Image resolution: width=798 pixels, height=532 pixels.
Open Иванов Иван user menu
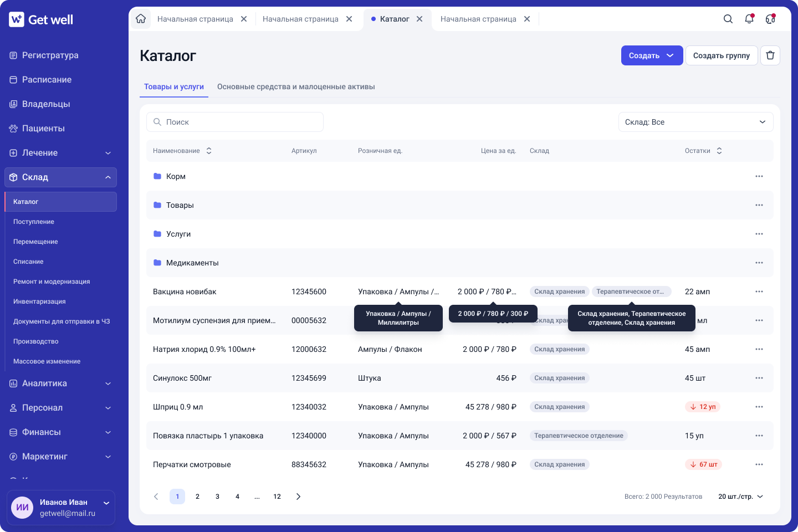pyautogui.click(x=61, y=508)
